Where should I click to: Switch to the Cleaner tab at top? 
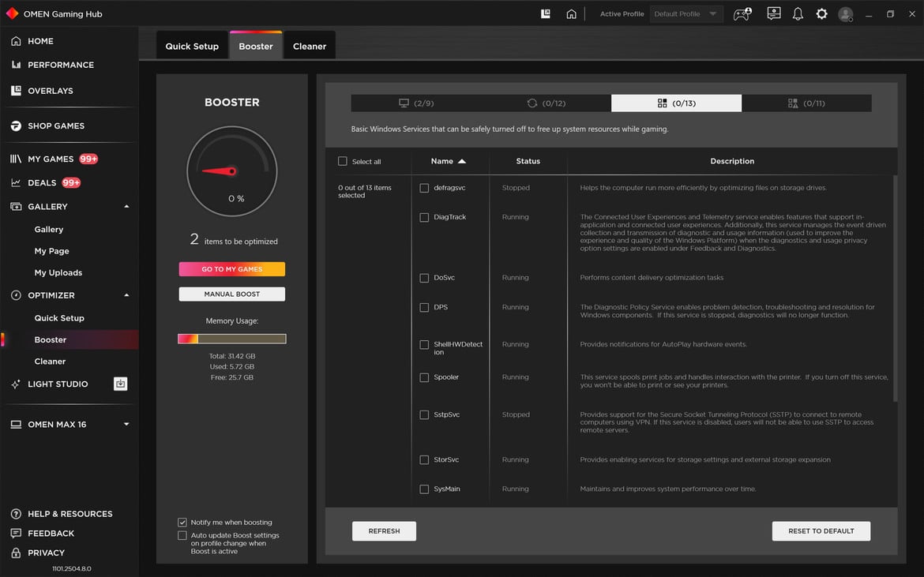(310, 46)
